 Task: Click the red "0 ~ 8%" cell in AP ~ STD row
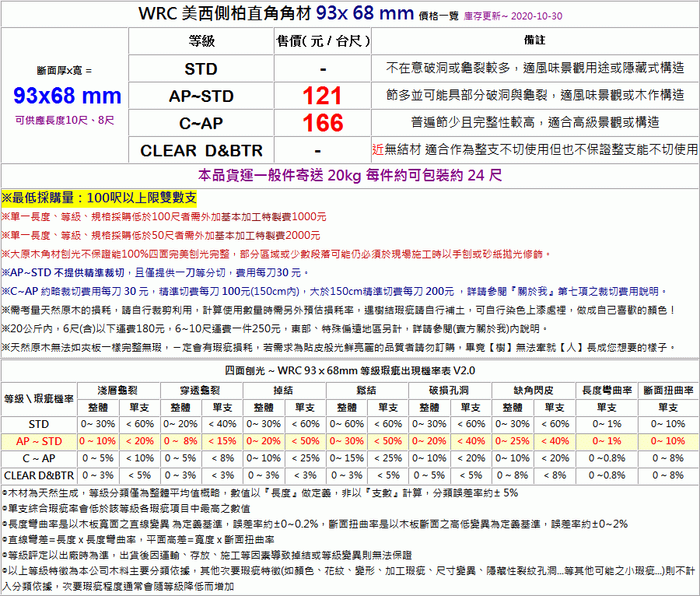pos(180,441)
